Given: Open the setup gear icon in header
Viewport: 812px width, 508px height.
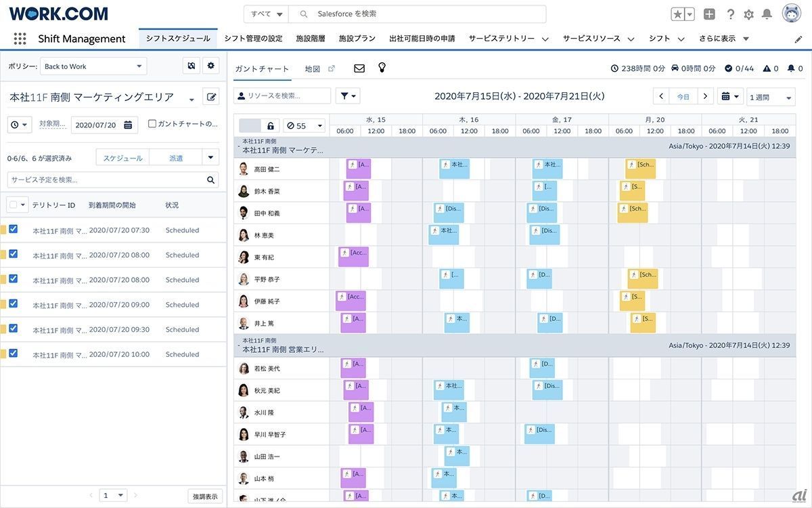Looking at the screenshot, I should point(748,14).
